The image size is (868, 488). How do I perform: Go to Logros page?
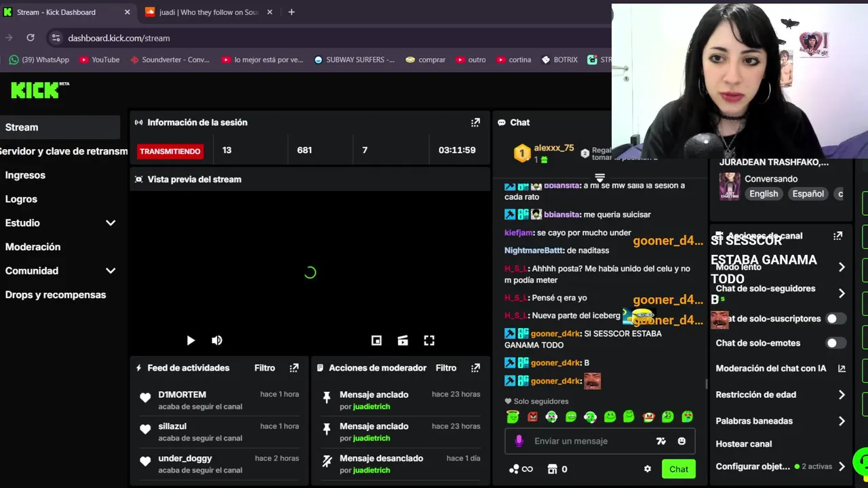[x=21, y=199]
